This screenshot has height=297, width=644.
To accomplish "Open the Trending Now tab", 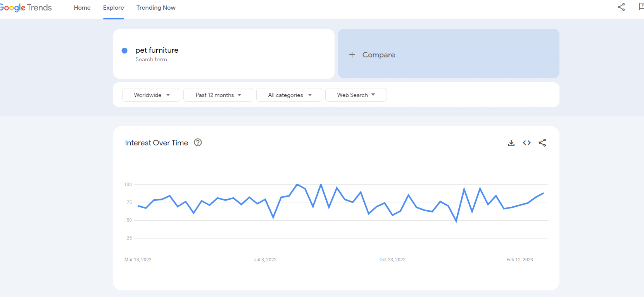I will [x=156, y=8].
